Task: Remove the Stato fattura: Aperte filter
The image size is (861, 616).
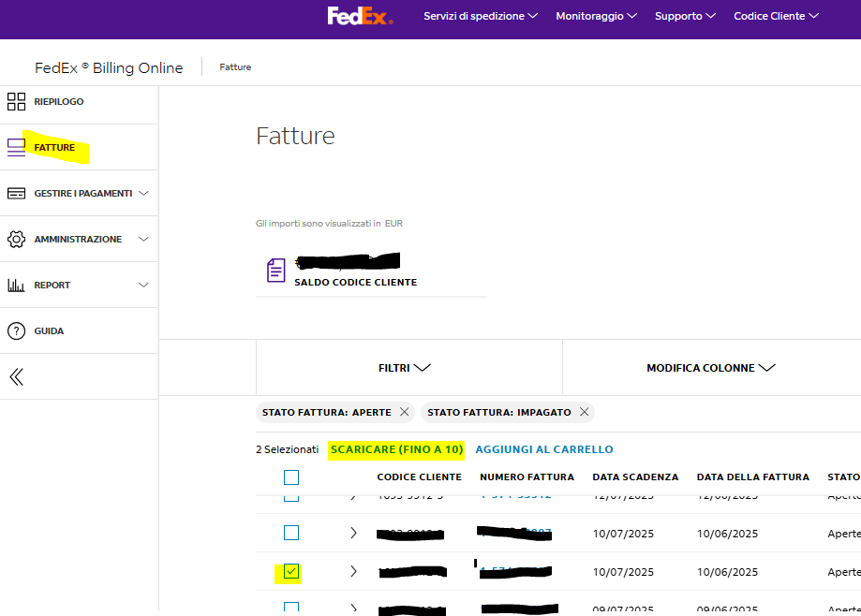Action: [x=404, y=411]
